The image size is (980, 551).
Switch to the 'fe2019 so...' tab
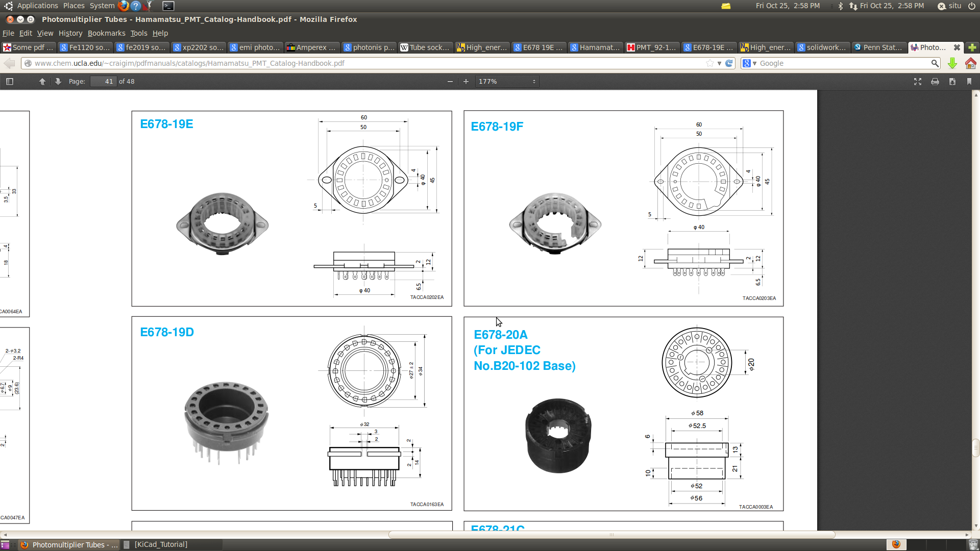point(142,47)
